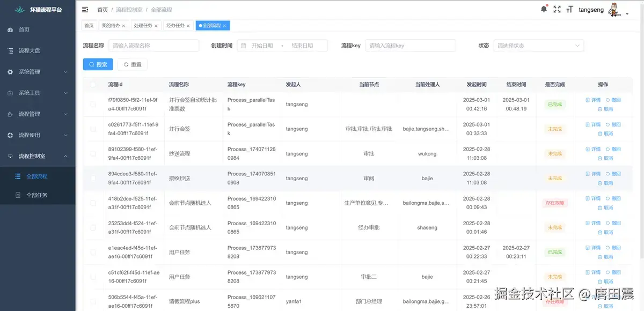Close the 经办任务 tab
This screenshot has height=311, width=644.
(x=188, y=26)
